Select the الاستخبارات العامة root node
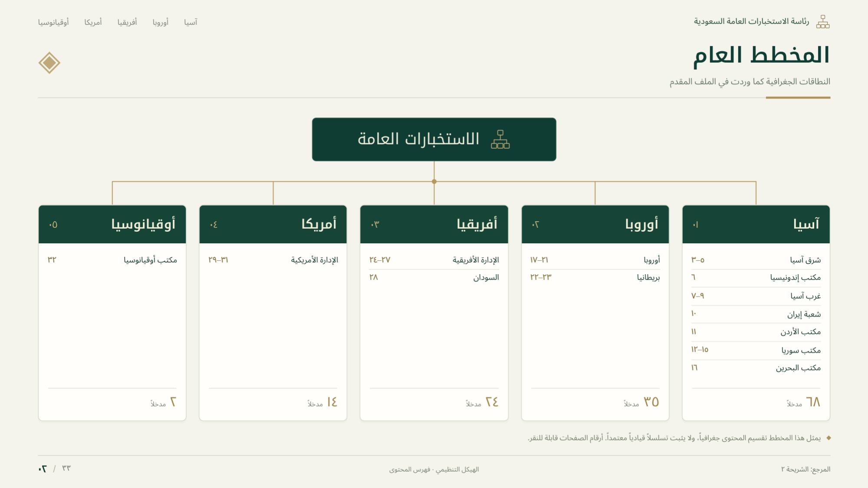 click(434, 139)
